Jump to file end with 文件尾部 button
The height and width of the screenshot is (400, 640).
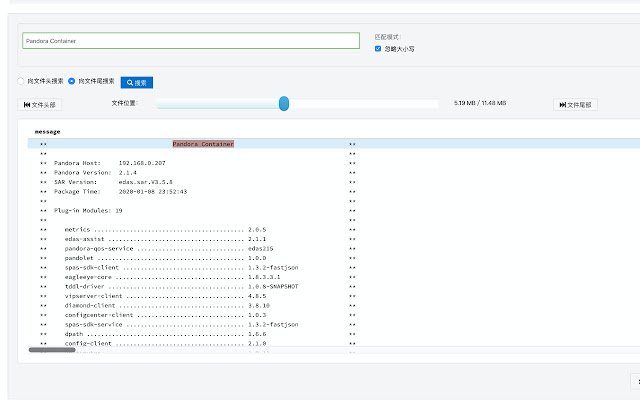(575, 105)
